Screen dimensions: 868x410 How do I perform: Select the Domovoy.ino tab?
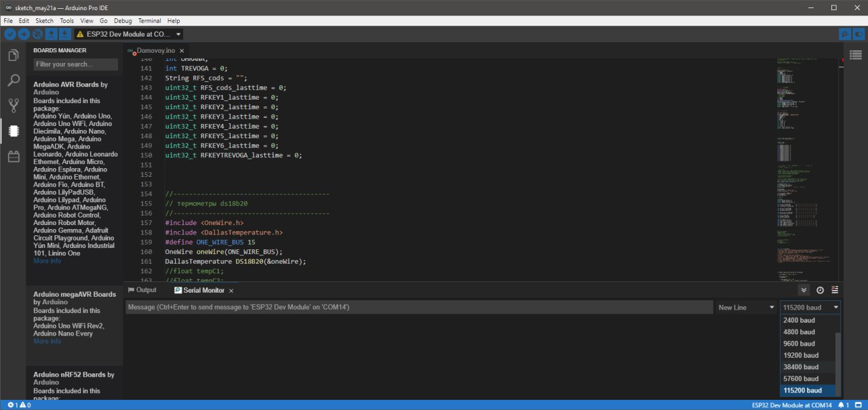155,51
